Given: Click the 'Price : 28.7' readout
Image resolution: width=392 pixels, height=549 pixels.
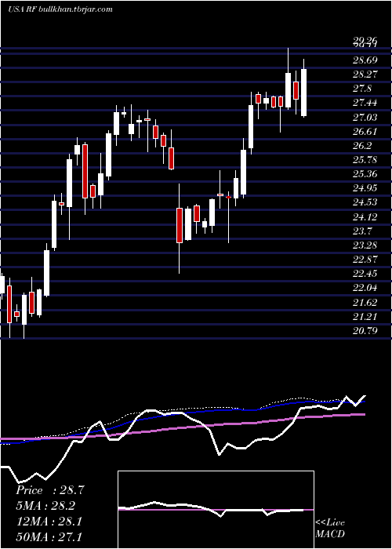Looking at the screenshot, I should click(x=50, y=490).
